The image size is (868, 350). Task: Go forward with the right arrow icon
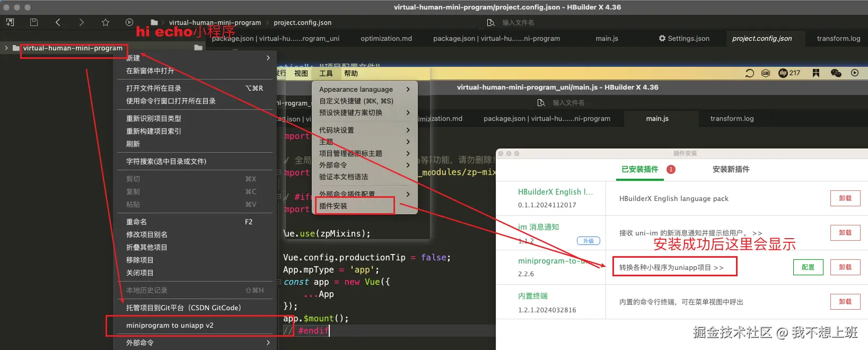81,22
